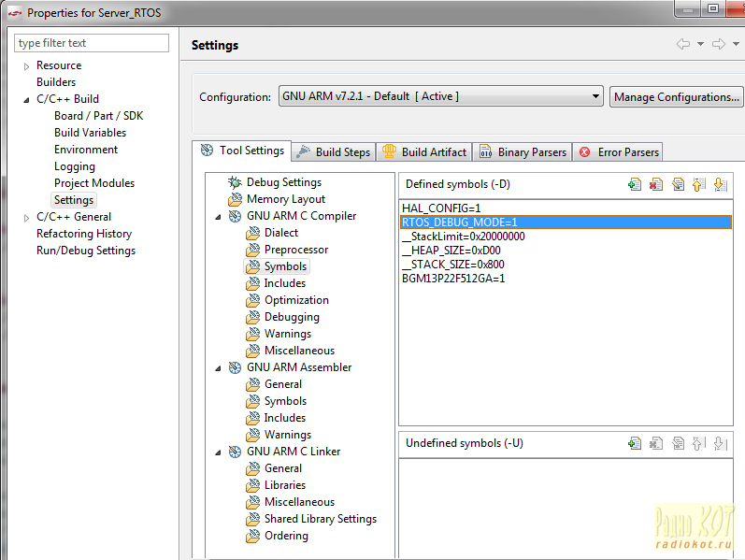Open compiler Includes settings
The height and width of the screenshot is (560, 745).
[x=285, y=283]
